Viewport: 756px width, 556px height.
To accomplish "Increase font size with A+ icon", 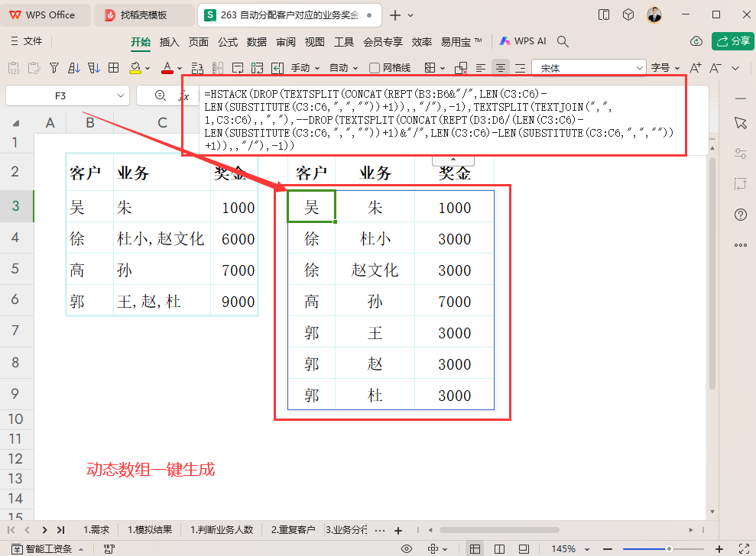I will click(x=696, y=68).
